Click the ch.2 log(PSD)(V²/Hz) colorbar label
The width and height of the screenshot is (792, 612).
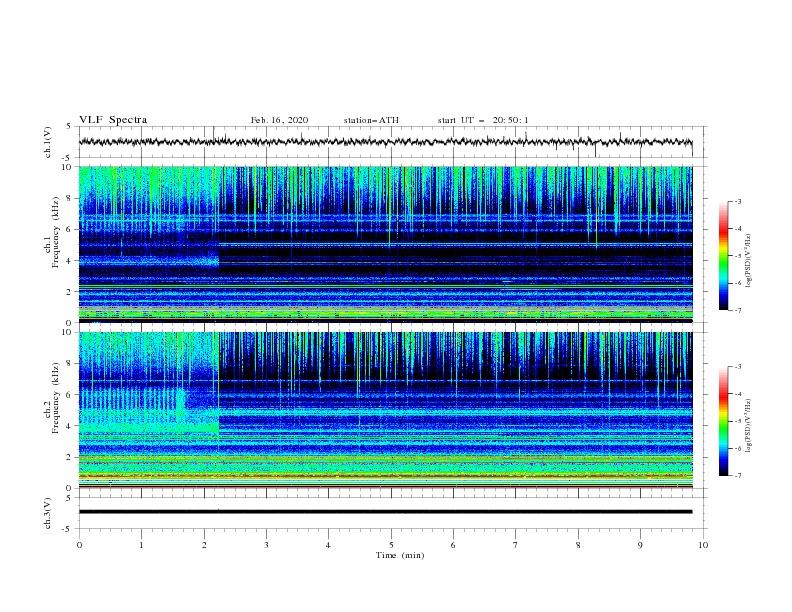tap(749, 426)
